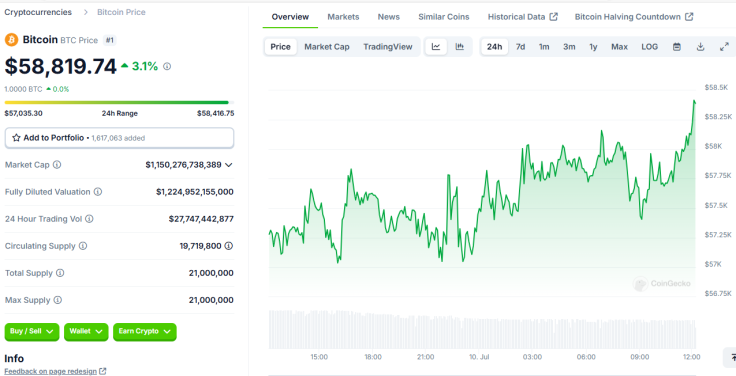The width and height of the screenshot is (736, 376).
Task: Open the Buy / Sell dropdown
Action: [x=32, y=331]
